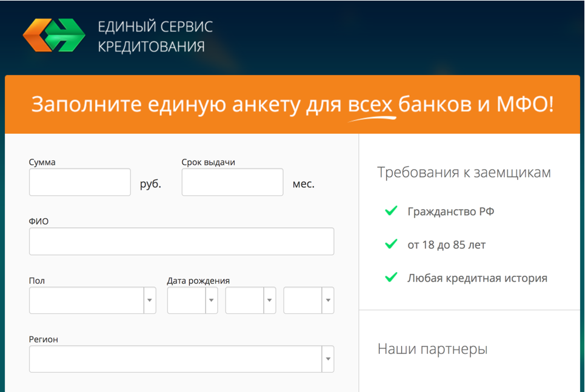Viewport: 585px width, 392px height.
Task: Click the orange banner headline text
Action: click(292, 104)
